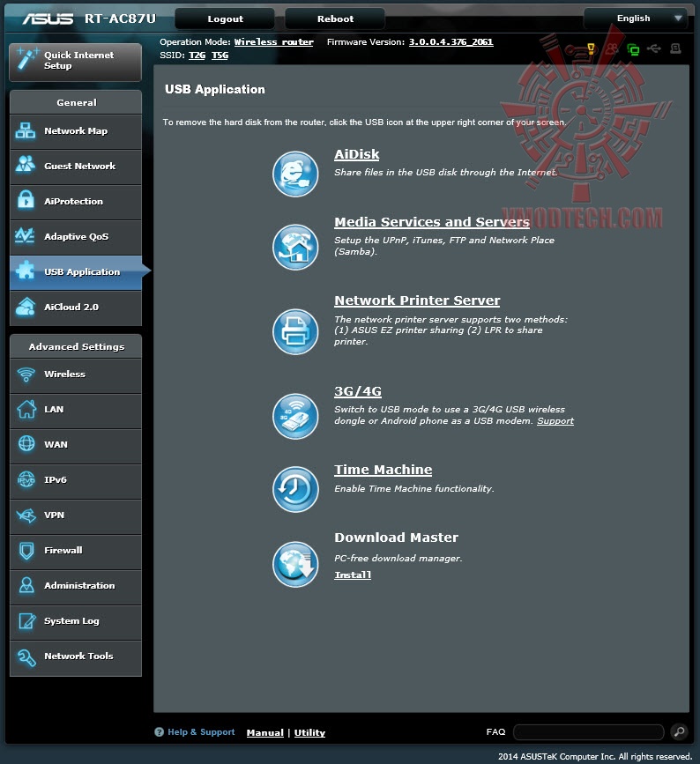Click the System Log notepad icon

click(x=26, y=620)
